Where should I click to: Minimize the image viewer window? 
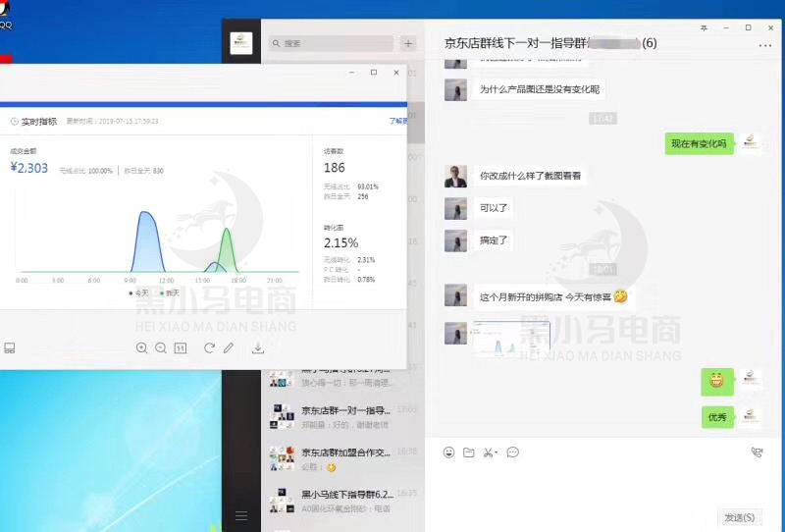coord(352,73)
